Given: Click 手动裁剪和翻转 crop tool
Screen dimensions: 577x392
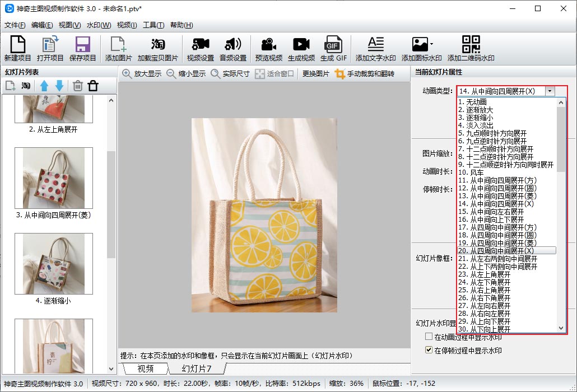Looking at the screenshot, I should (x=365, y=74).
